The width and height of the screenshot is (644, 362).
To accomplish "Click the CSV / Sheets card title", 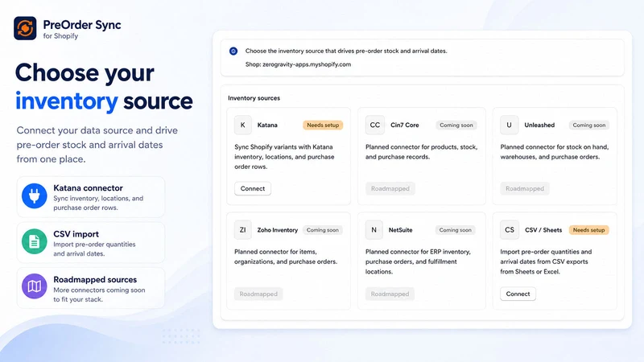I will pyautogui.click(x=543, y=230).
